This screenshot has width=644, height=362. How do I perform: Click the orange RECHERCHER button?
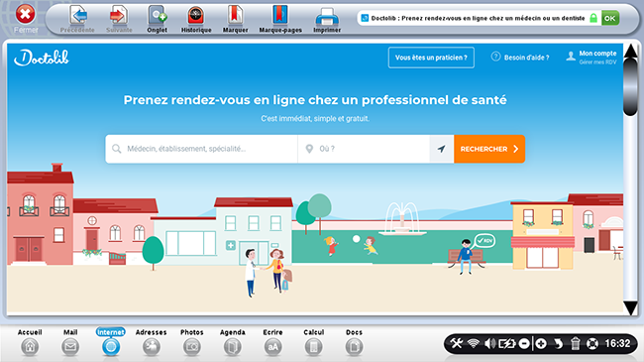point(489,149)
